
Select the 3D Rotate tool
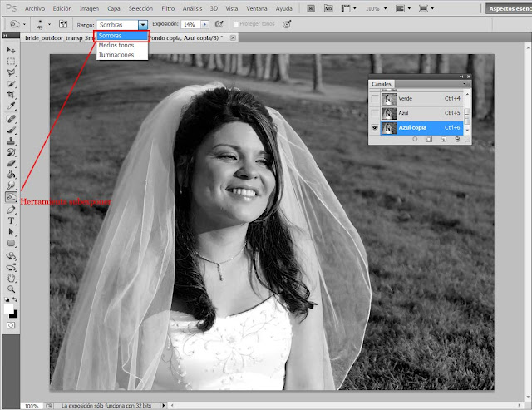[x=11, y=256]
